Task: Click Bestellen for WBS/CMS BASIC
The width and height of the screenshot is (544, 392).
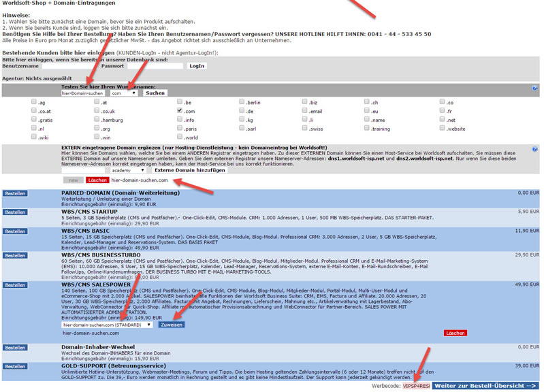Action: tap(15, 231)
